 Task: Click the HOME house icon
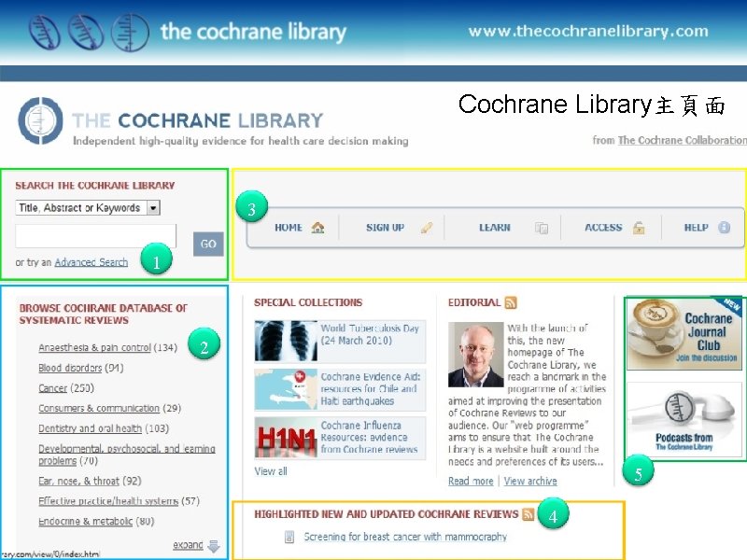(x=317, y=228)
